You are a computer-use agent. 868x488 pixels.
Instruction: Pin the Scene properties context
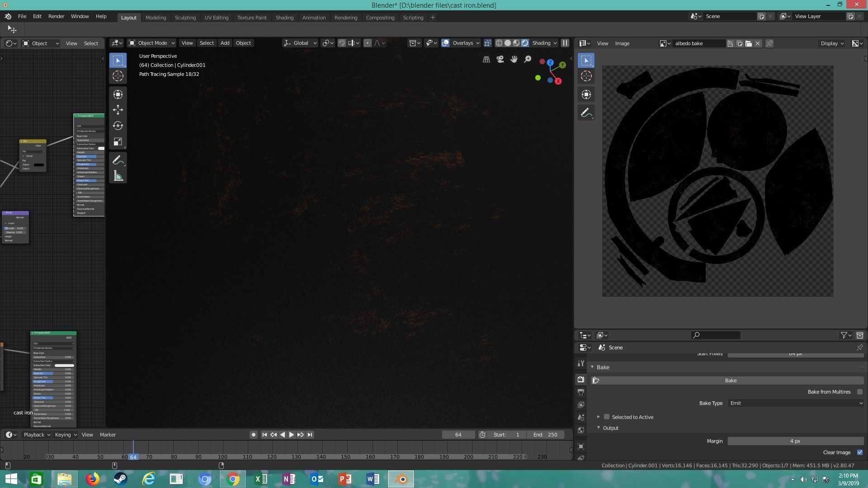click(x=860, y=347)
